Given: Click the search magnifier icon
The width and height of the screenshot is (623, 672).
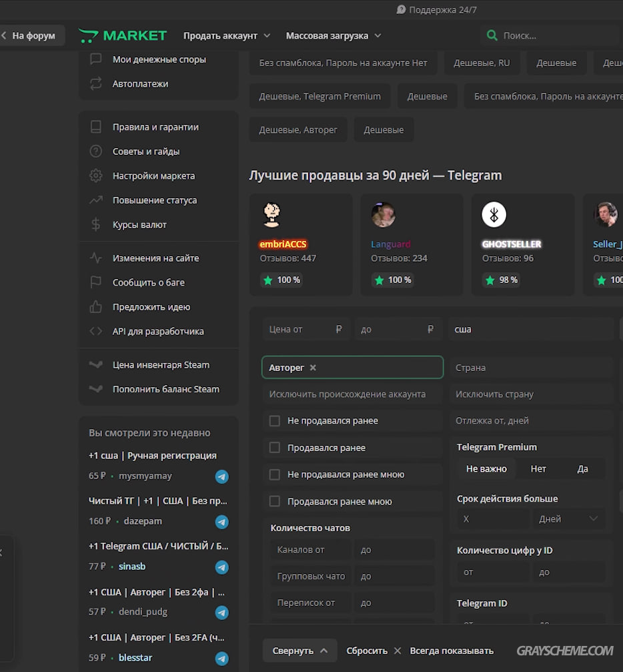Looking at the screenshot, I should click(x=492, y=35).
